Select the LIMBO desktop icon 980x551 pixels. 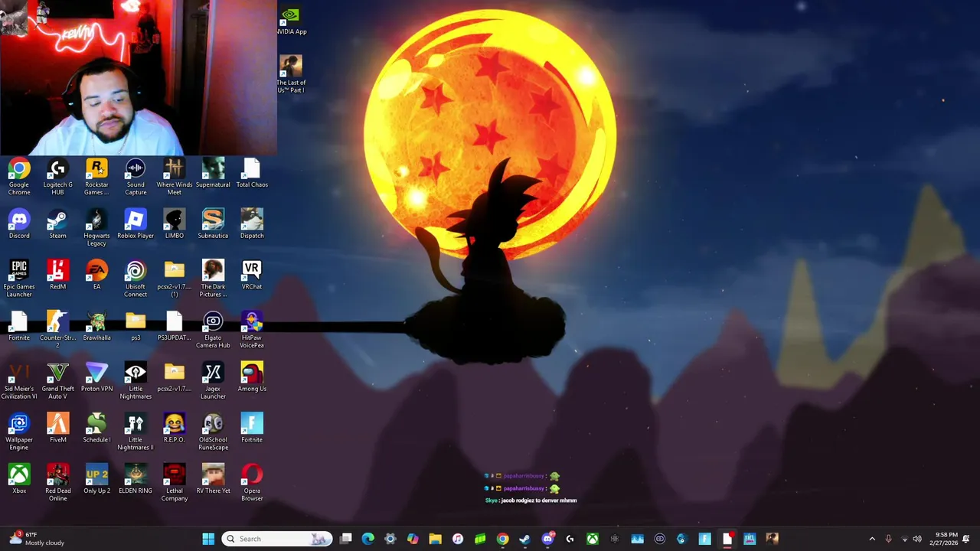point(175,224)
